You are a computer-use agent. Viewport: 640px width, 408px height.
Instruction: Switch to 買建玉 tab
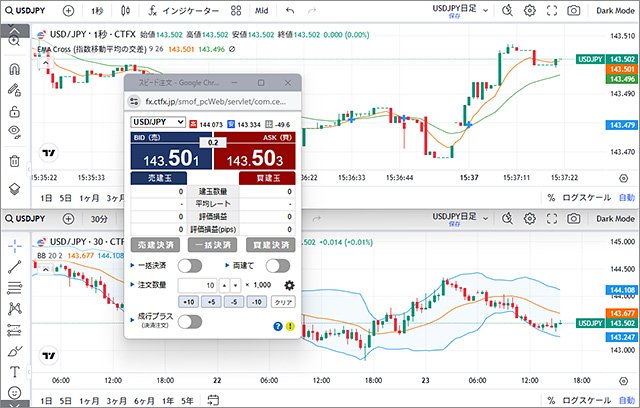(x=267, y=178)
